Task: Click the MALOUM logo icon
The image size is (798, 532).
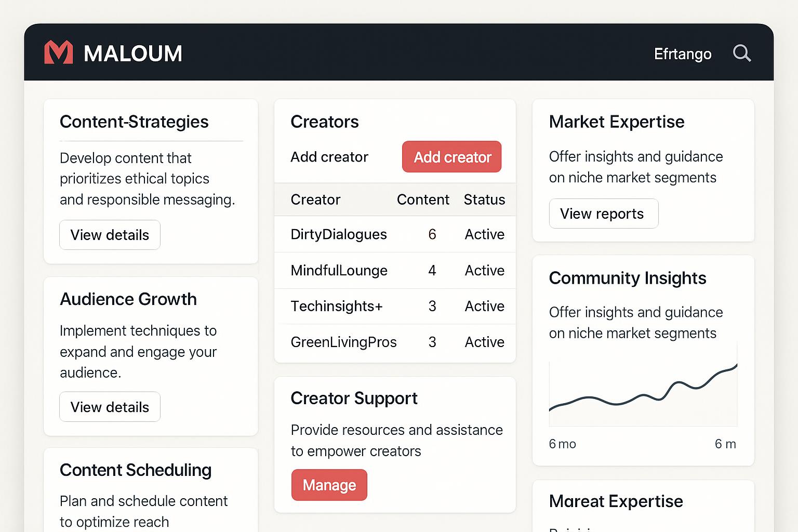Action: [x=58, y=53]
